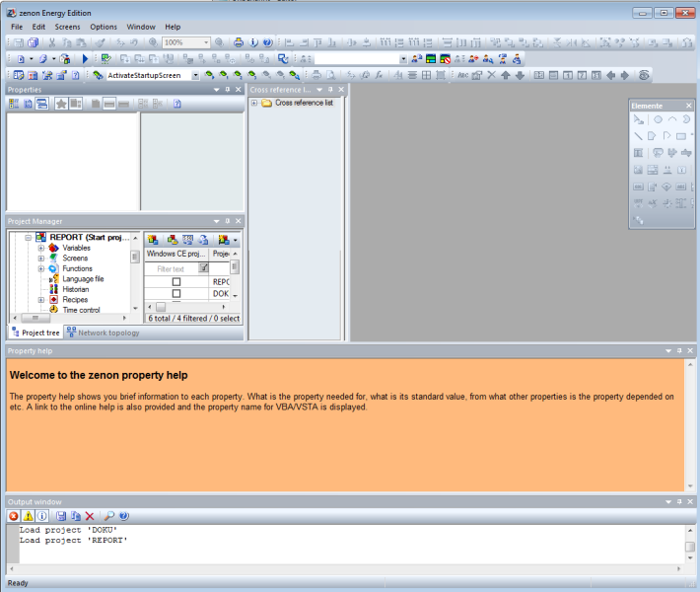Switch to the Network topology tab
Image resolution: width=700 pixels, height=592 pixels.
tap(104, 333)
